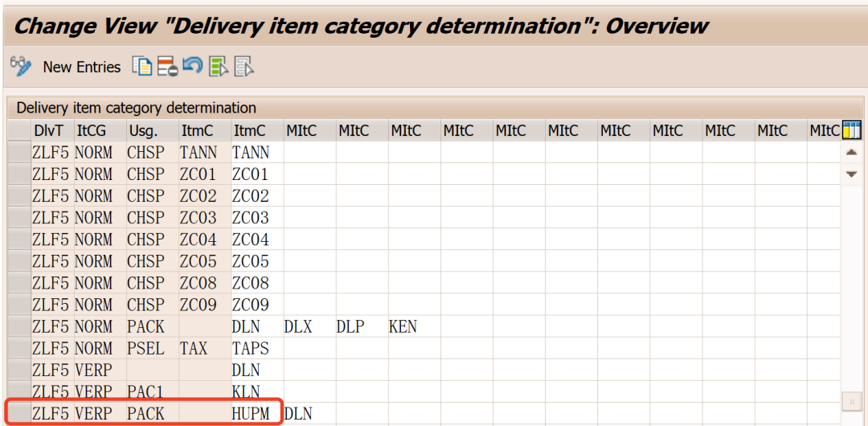Click the table scroll-down arrow

(851, 174)
